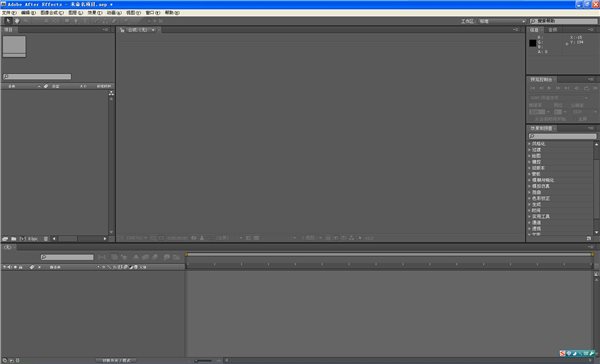The image size is (600, 364).
Task: Click the 切换开关/模式 toggle switches button
Action: click(x=116, y=361)
